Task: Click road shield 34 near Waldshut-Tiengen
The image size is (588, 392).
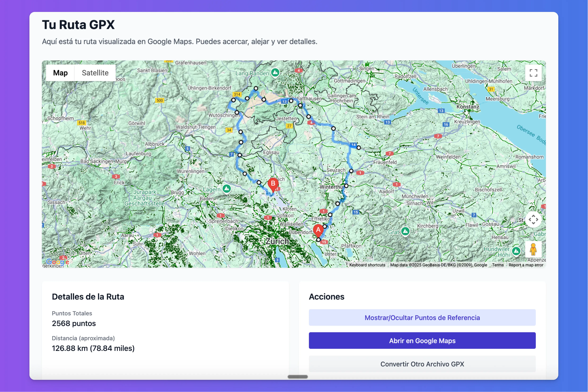Action: pos(229,130)
